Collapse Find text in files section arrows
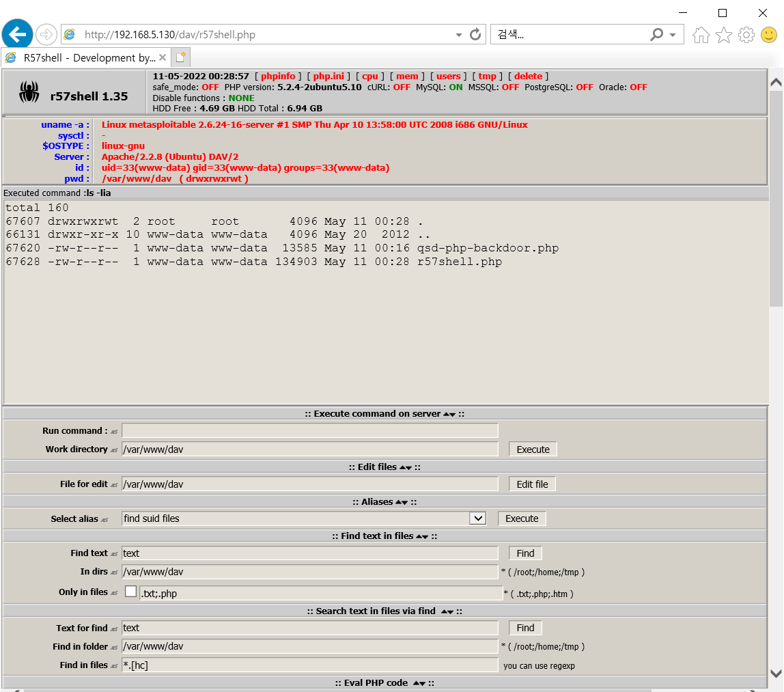784x692 pixels. point(422,536)
